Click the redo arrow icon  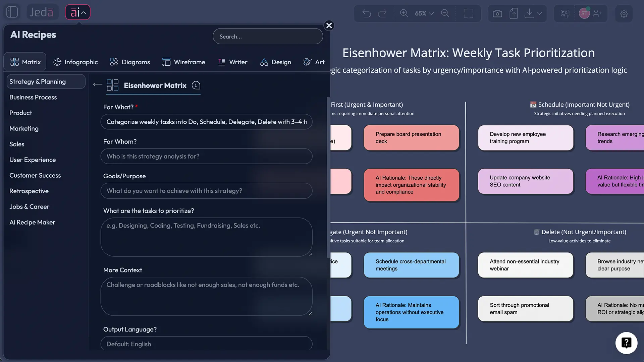[382, 13]
